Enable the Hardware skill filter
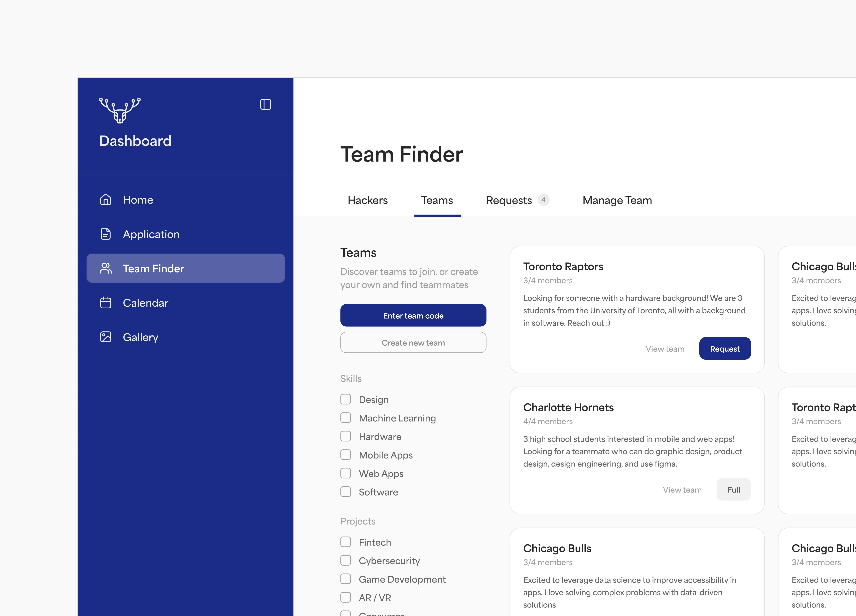Image resolution: width=856 pixels, height=616 pixels. 346,436
